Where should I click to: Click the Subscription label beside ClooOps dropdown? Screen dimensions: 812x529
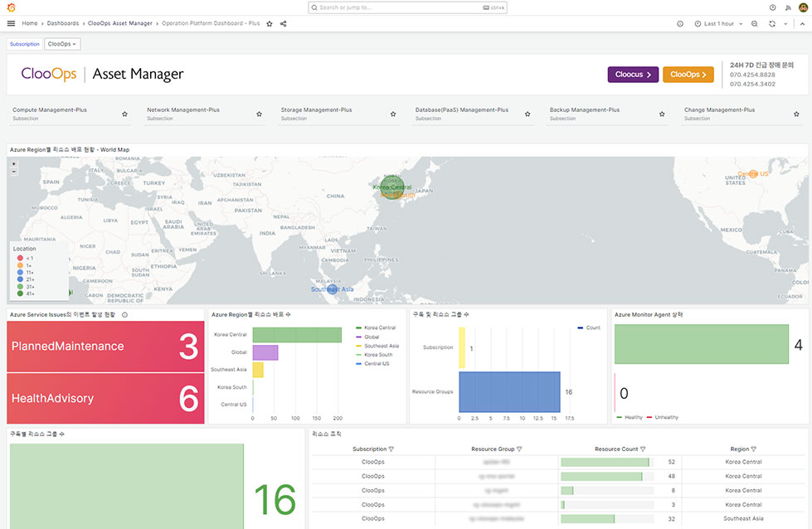pos(24,44)
